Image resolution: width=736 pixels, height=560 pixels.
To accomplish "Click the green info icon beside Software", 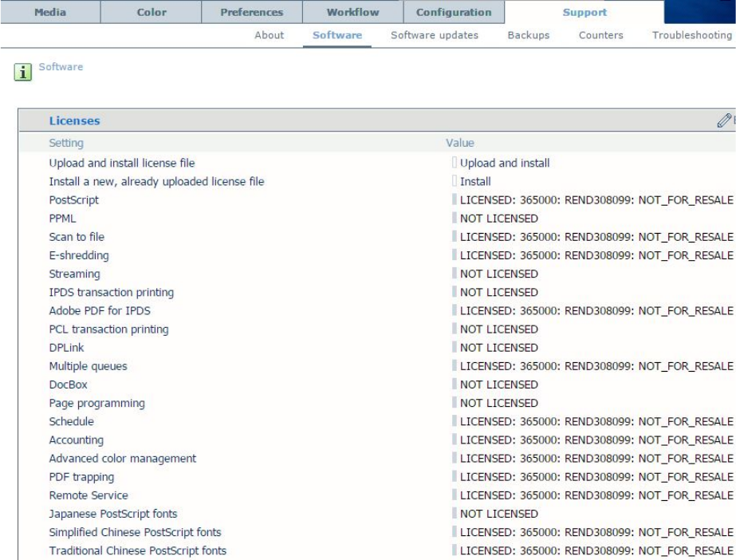I will [22, 73].
